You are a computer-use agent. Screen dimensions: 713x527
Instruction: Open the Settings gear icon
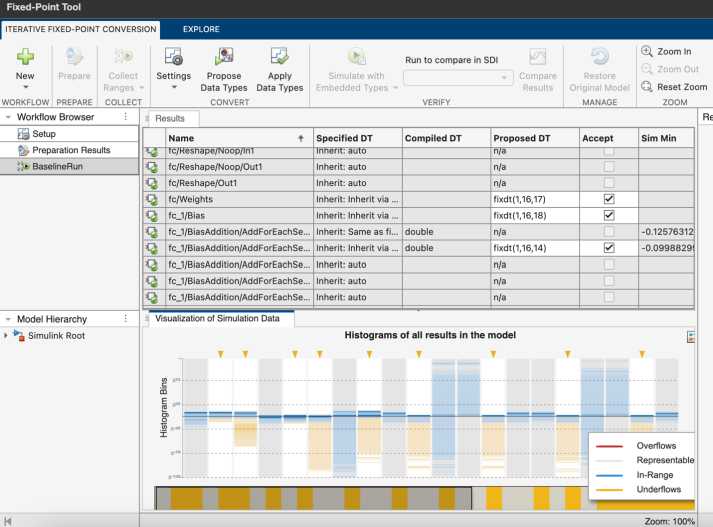point(173,57)
